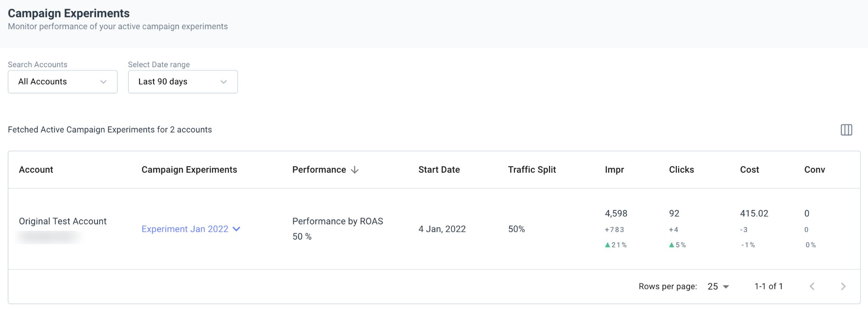Image resolution: width=868 pixels, height=309 pixels.
Task: Sort by the Impr column header
Action: click(615, 170)
